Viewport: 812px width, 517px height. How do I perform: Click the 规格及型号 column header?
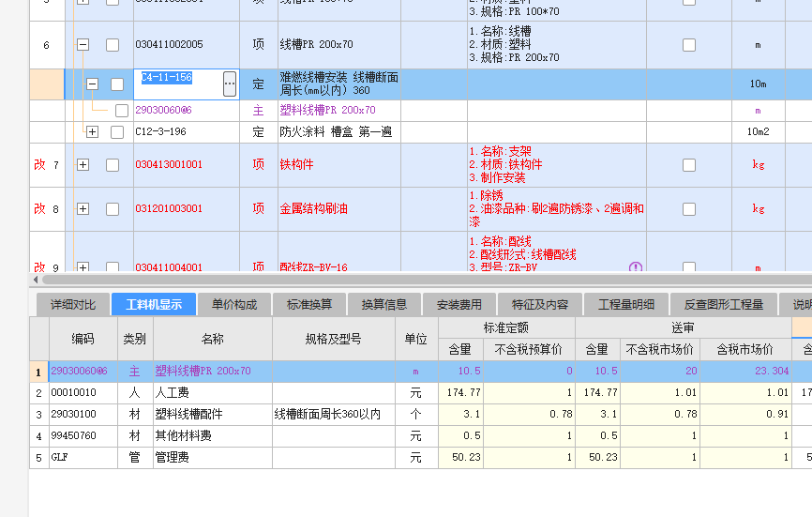click(334, 339)
